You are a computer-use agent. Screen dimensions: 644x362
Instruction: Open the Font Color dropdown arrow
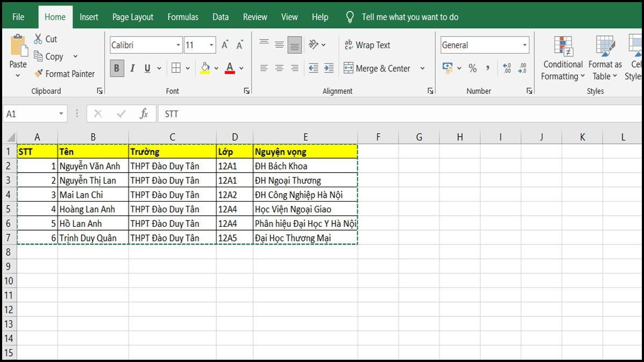click(x=241, y=68)
